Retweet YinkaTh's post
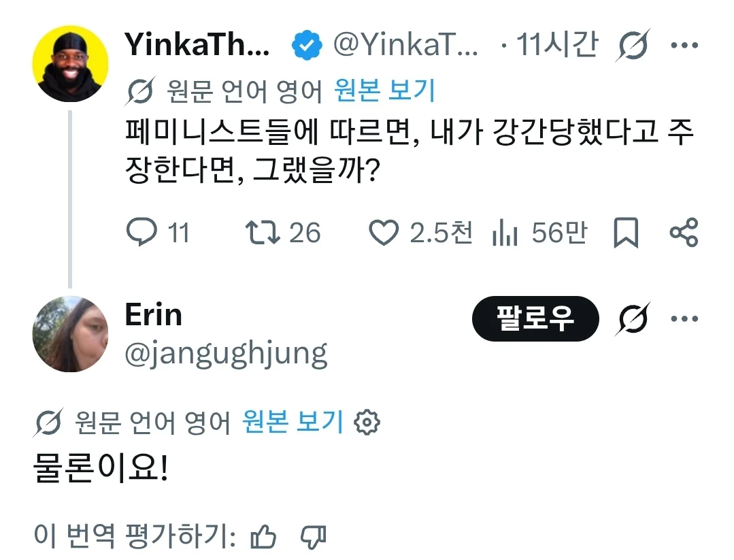Viewport: 734px width, 560px height. coord(263,232)
